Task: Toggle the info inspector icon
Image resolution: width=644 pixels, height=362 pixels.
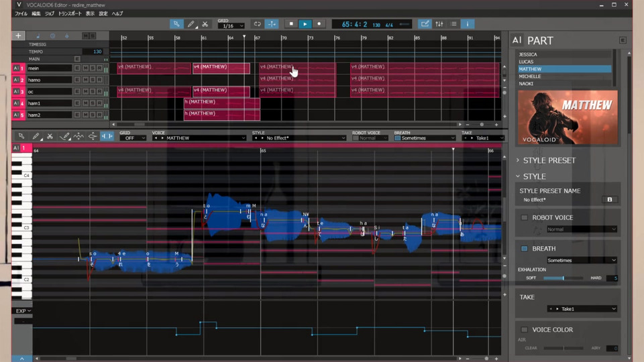Action: [468, 24]
